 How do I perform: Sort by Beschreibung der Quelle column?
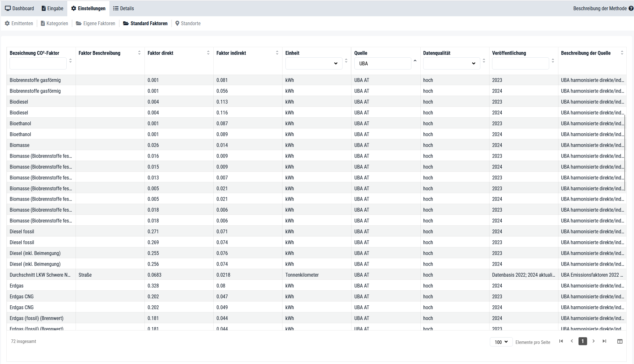(622, 53)
